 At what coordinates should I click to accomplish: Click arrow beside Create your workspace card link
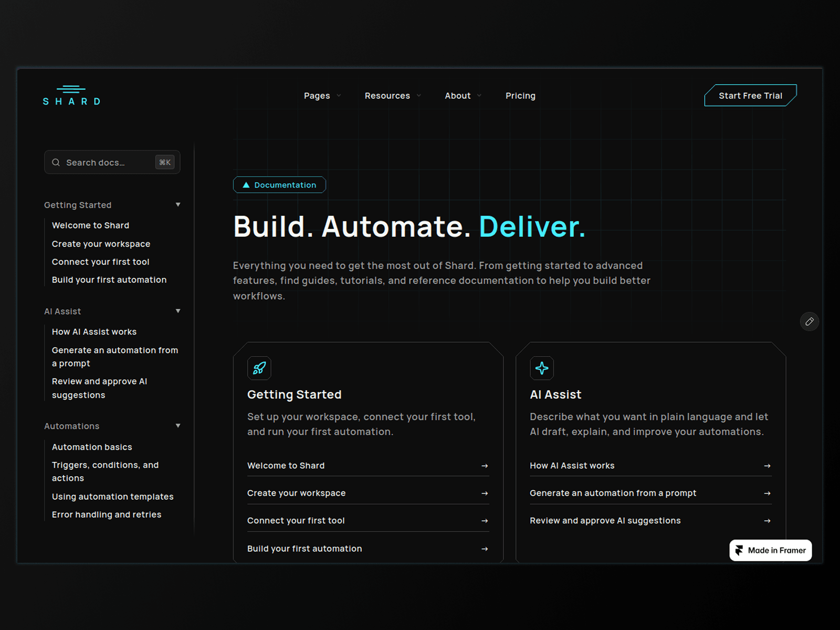pos(485,493)
